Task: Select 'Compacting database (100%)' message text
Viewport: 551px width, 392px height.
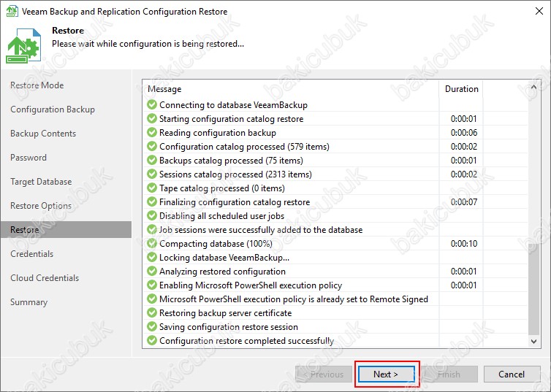Action: coord(216,244)
